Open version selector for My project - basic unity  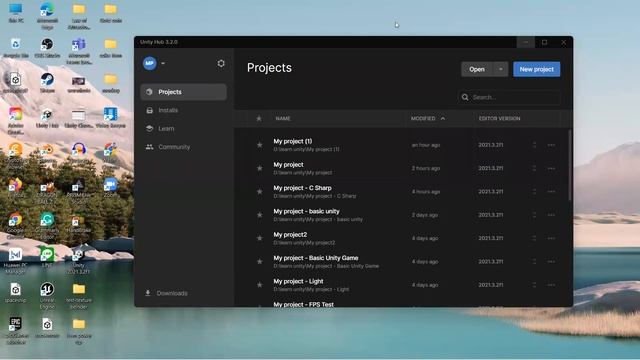coord(534,215)
